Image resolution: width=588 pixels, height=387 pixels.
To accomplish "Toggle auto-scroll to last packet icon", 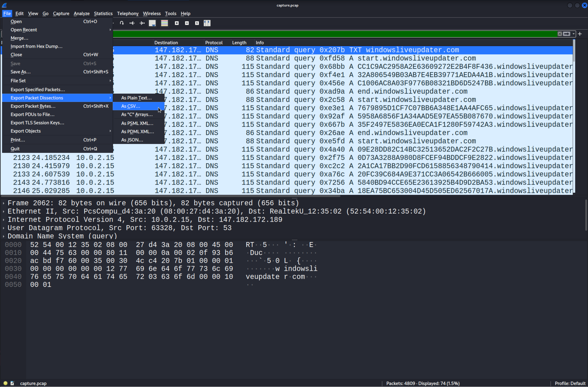I will coord(152,23).
